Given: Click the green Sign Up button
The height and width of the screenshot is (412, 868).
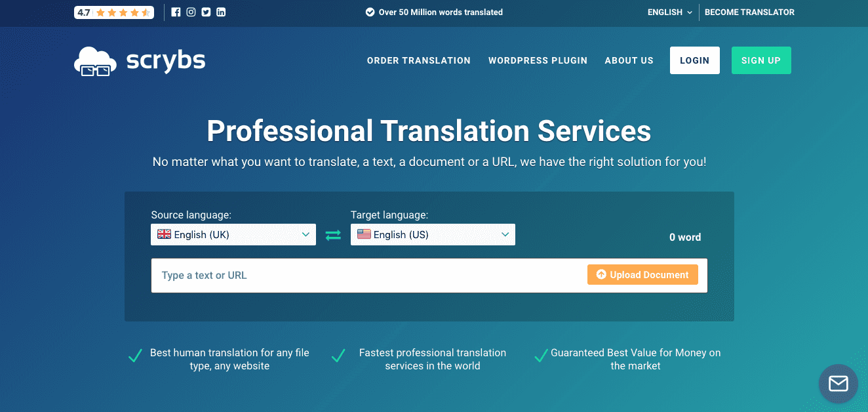Looking at the screenshot, I should [760, 60].
